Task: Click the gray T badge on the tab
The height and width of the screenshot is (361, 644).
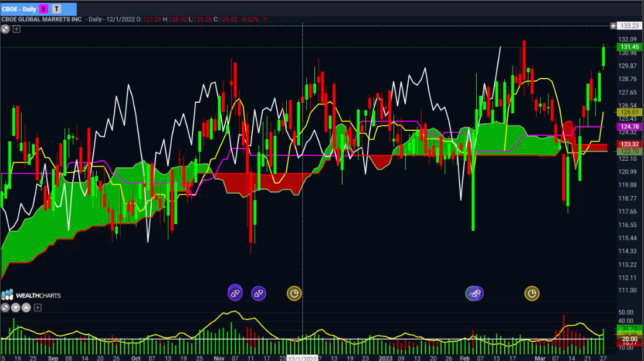Action: pos(57,9)
